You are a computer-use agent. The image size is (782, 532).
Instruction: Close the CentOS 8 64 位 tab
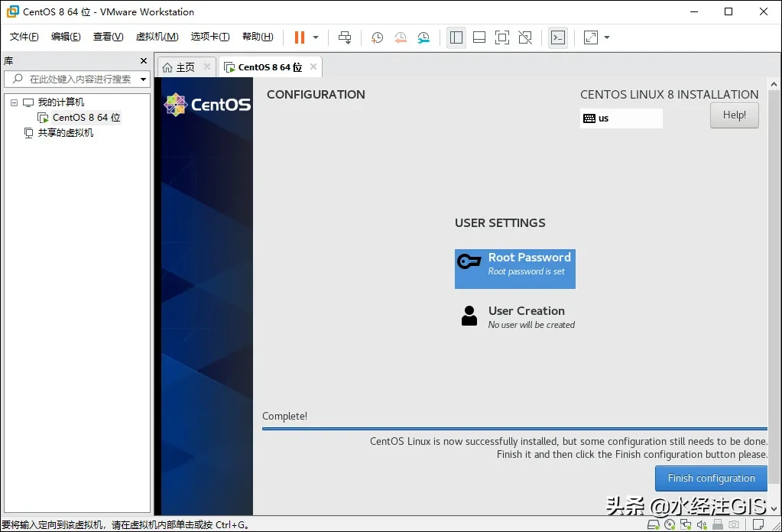pos(313,66)
